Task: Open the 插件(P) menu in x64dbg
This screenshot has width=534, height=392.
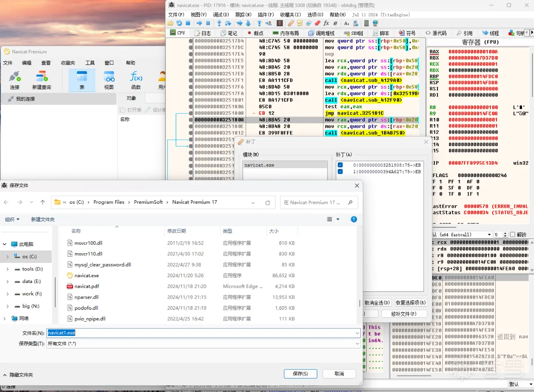Action: (266, 15)
